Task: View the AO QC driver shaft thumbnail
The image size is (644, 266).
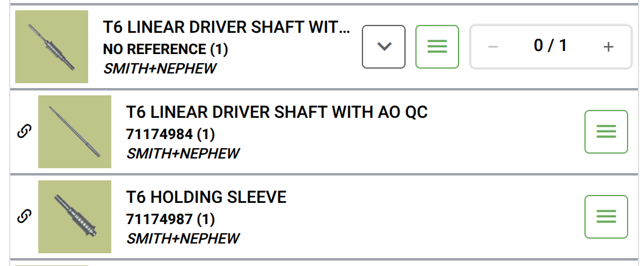Action: click(x=75, y=132)
